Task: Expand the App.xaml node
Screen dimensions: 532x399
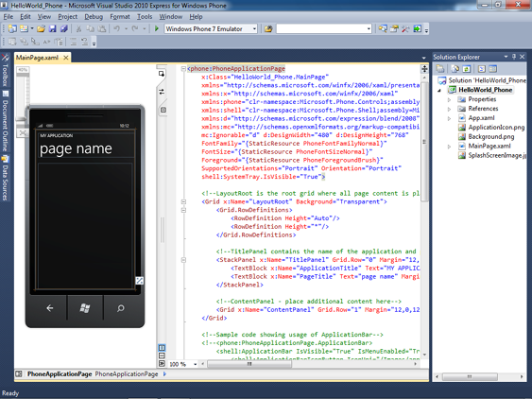Action: click(x=449, y=118)
